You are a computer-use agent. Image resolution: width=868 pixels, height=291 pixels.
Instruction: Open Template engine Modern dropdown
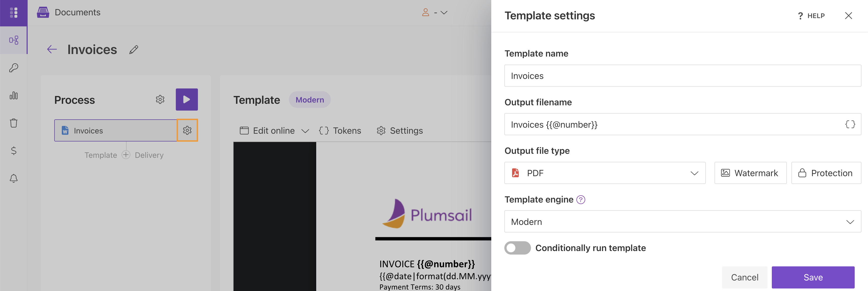point(682,222)
